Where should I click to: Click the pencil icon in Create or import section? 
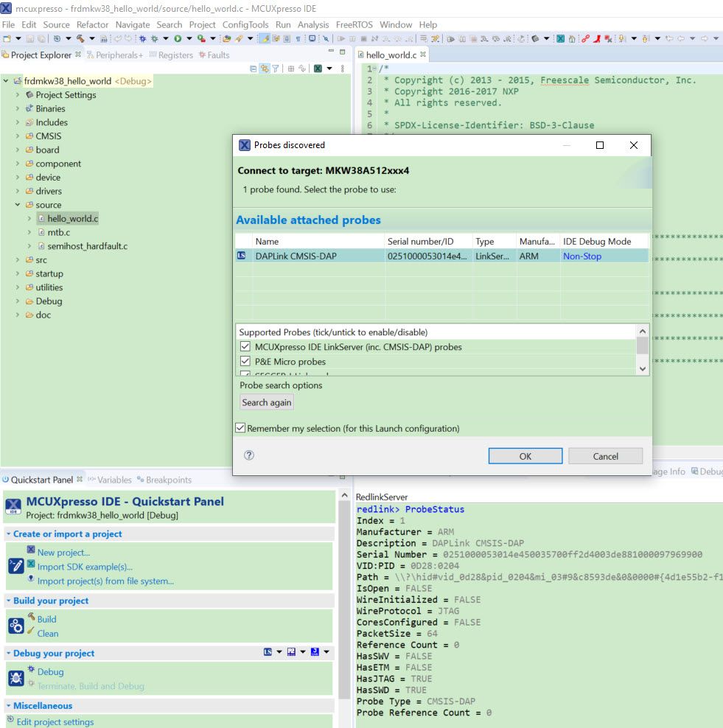click(x=15, y=566)
